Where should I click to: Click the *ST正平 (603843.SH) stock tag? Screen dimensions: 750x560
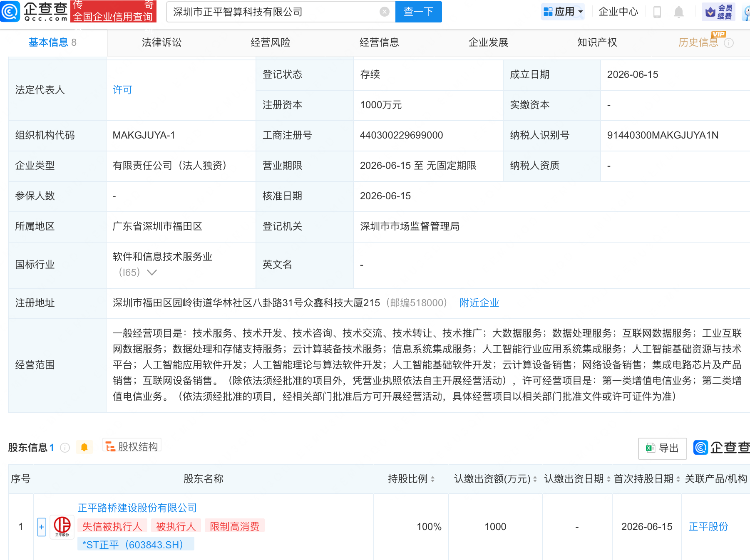click(x=136, y=545)
